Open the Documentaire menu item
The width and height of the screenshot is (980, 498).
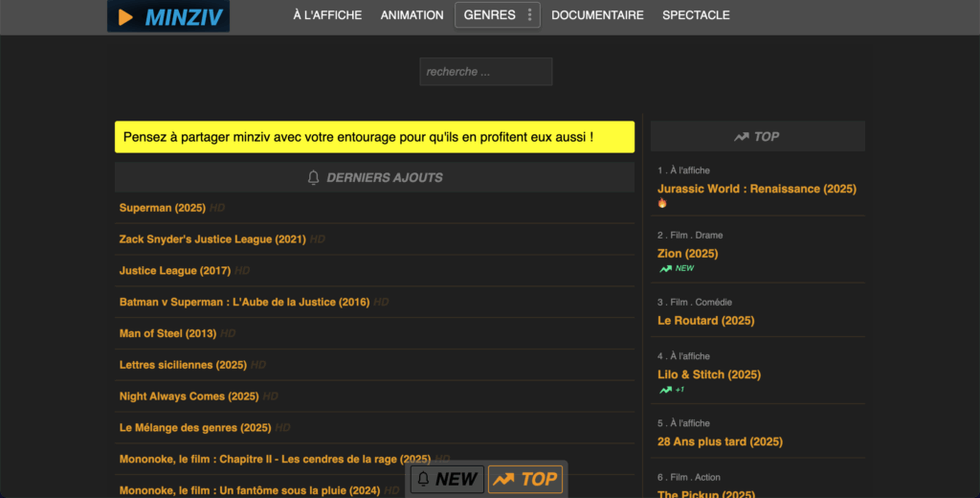tap(597, 15)
